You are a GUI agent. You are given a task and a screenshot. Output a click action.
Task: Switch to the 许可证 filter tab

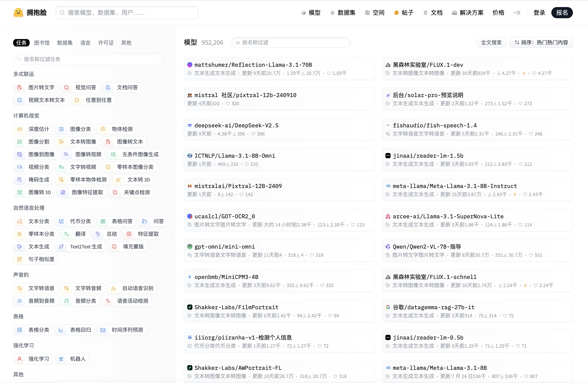tap(106, 43)
